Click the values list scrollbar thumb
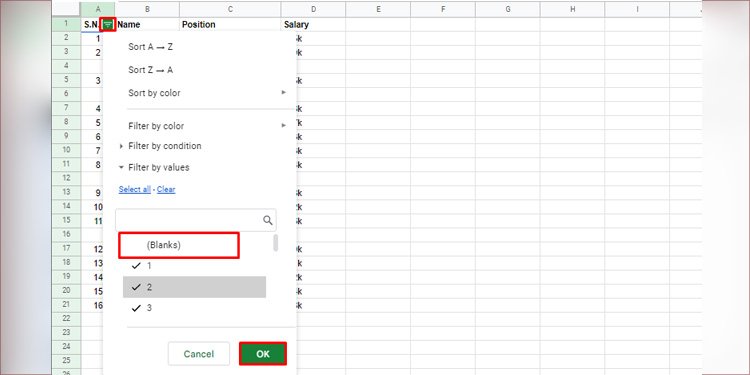 tap(276, 243)
